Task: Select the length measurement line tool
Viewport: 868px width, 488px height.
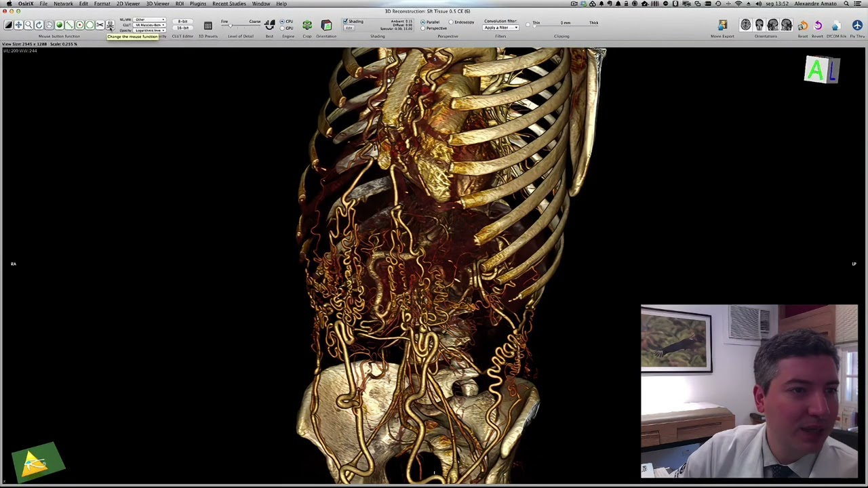Action: coord(69,25)
